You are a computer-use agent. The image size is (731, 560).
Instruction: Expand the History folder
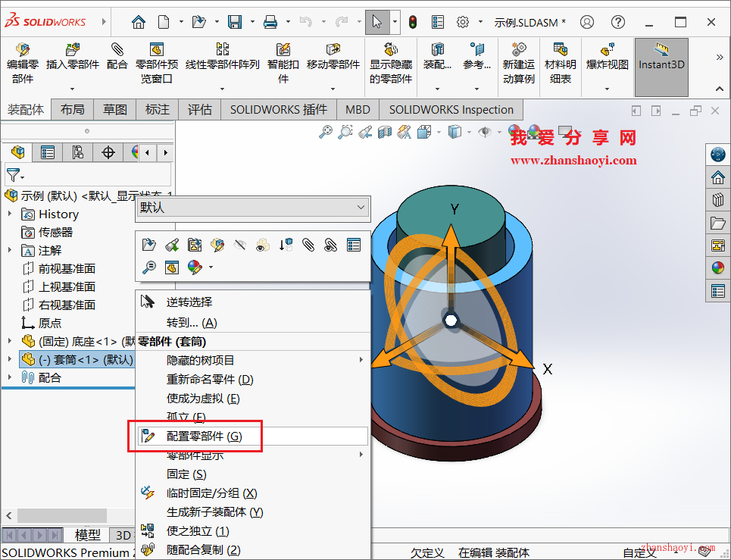(10, 214)
